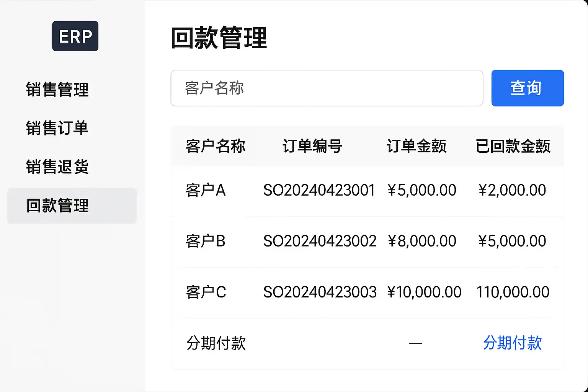The height and width of the screenshot is (392, 588).
Task: Focus the 客户名称 search field
Action: pyautogui.click(x=327, y=88)
